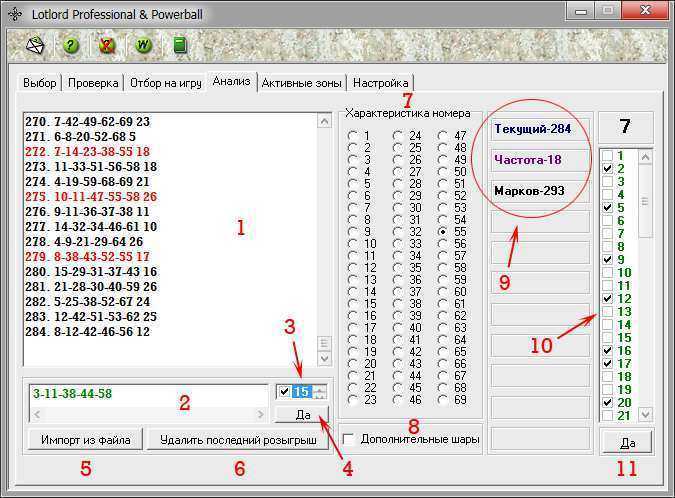Select draw row 275. 10-11-47-55-58 26
675x498 pixels.
(91, 197)
